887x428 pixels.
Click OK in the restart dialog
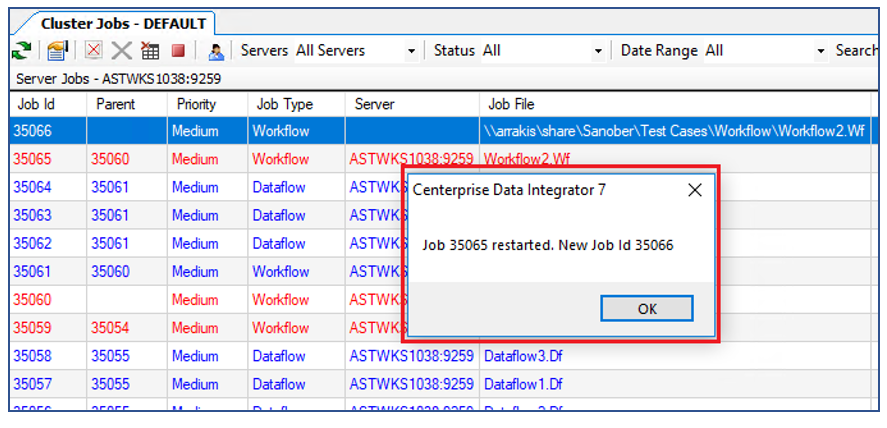(x=646, y=309)
